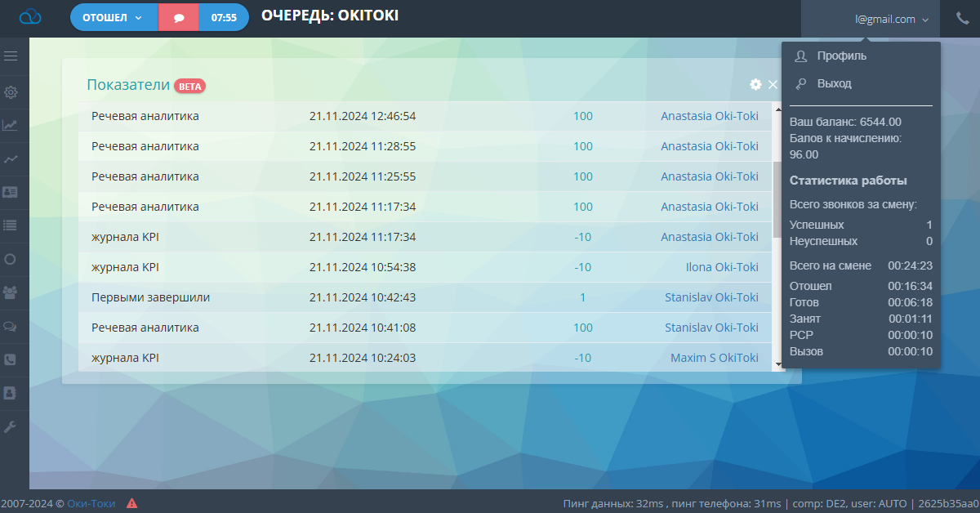This screenshot has height=513, width=980.
Task: Close the Показатели widget
Action: pyautogui.click(x=773, y=84)
